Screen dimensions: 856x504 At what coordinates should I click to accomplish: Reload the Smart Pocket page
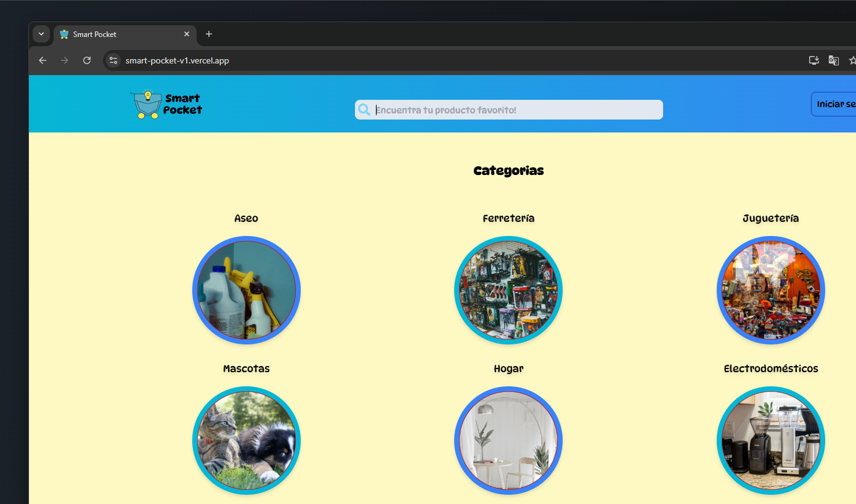click(87, 60)
